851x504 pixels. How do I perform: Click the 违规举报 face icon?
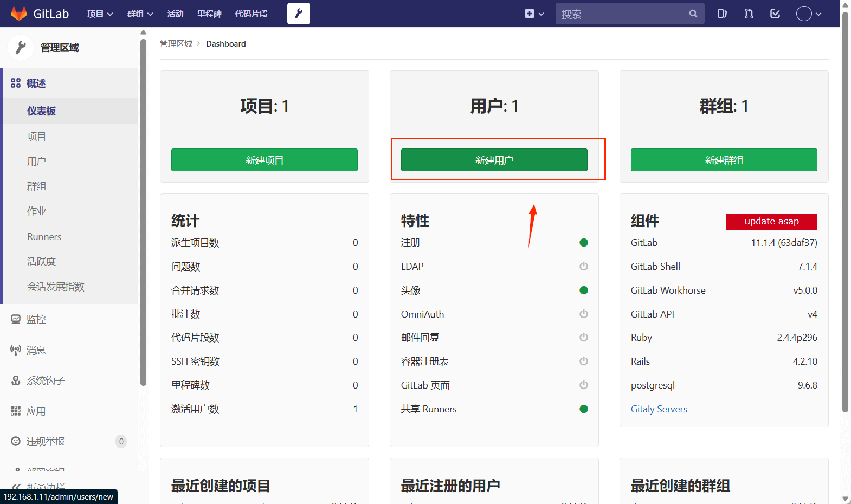coord(16,441)
